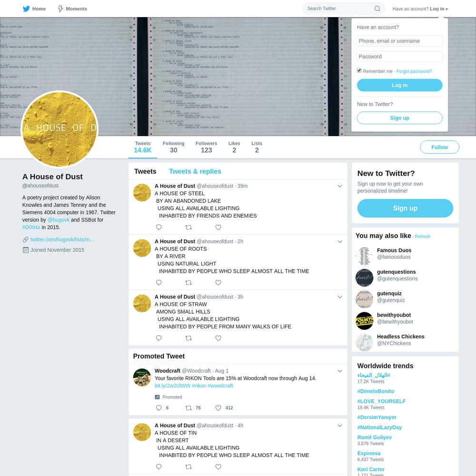Viewport: 476px width, 476px height.
Task: Retweet the HOUSE OF TIN tweet
Action: coord(188,466)
